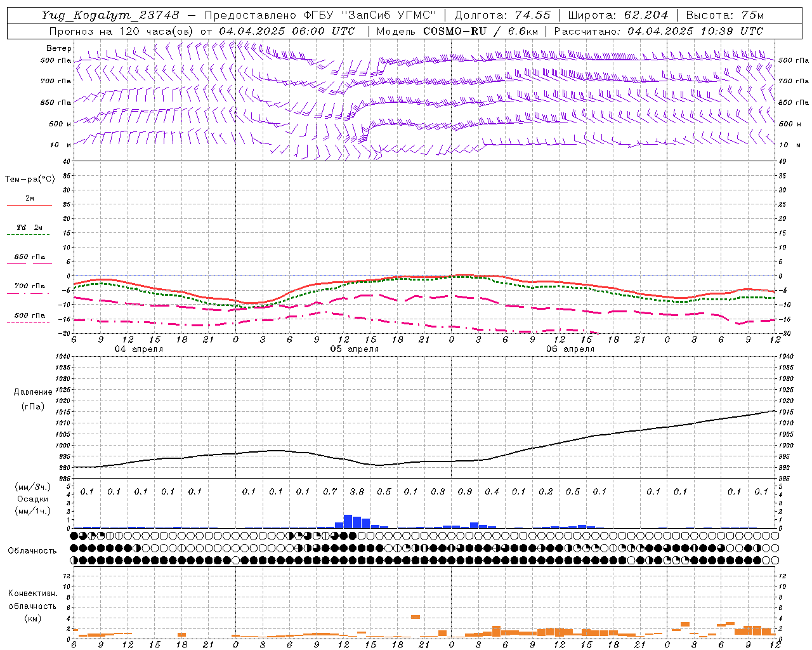Click the 3.8 precipitation total value
Screen dimensions: 812x650
pos(357,491)
